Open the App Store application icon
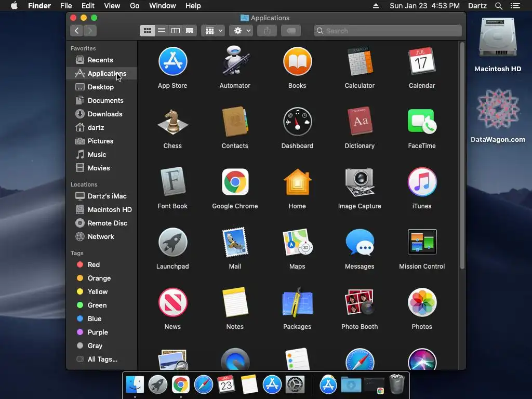 [x=172, y=61]
